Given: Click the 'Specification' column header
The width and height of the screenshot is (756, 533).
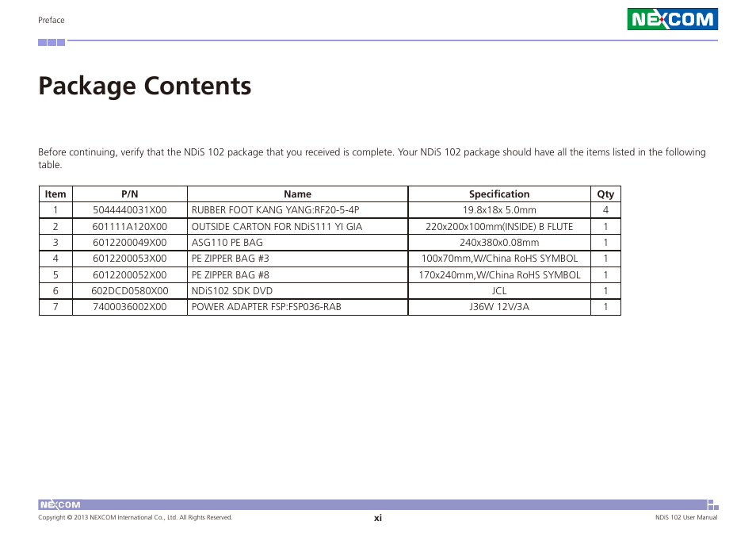Looking at the screenshot, I should pos(499,194).
